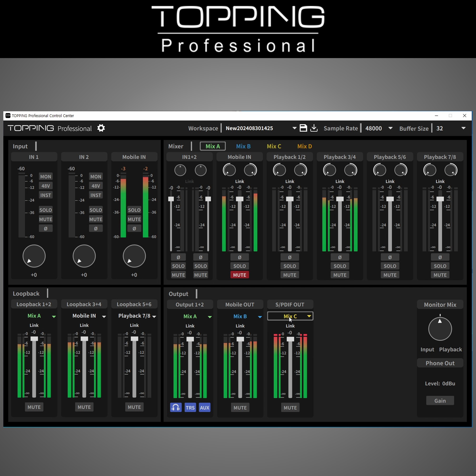
Task: Click the Gain button under Phone Out
Action: pos(440,401)
